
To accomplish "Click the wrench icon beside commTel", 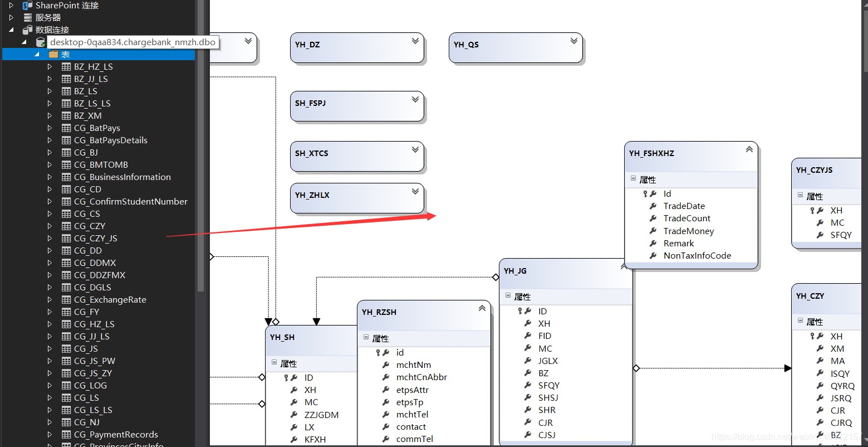I will [x=386, y=439].
